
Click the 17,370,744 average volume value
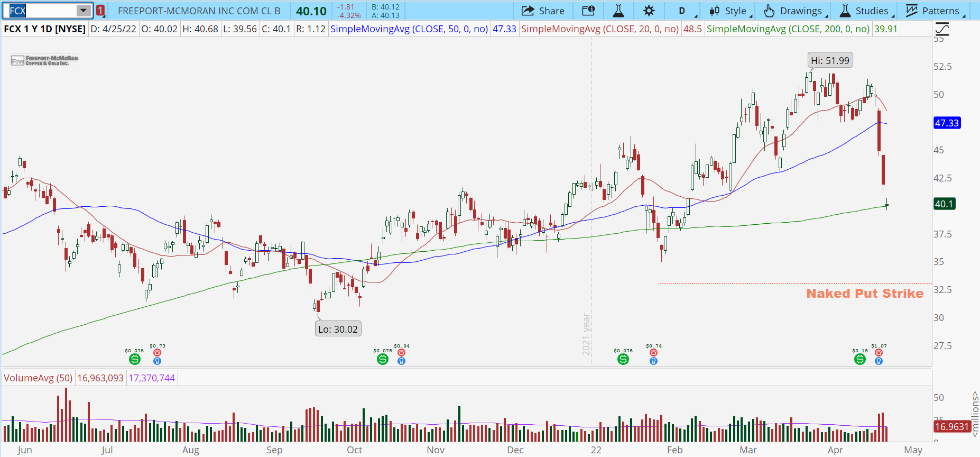[x=152, y=378]
